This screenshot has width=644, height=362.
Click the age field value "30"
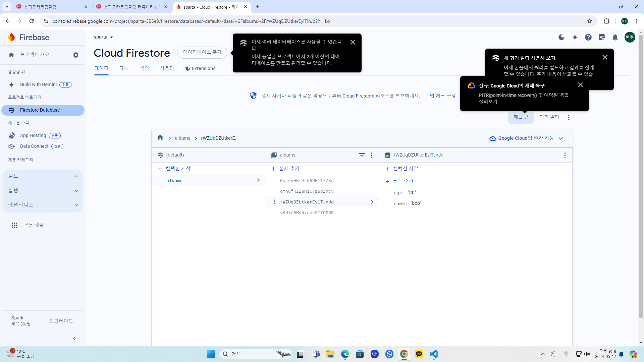click(x=412, y=193)
